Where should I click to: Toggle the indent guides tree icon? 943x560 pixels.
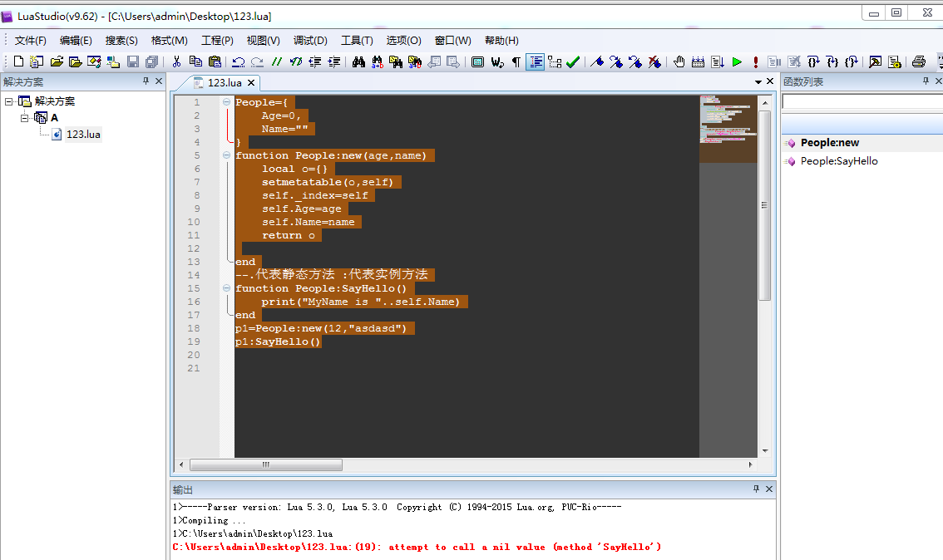pyautogui.click(x=555, y=61)
